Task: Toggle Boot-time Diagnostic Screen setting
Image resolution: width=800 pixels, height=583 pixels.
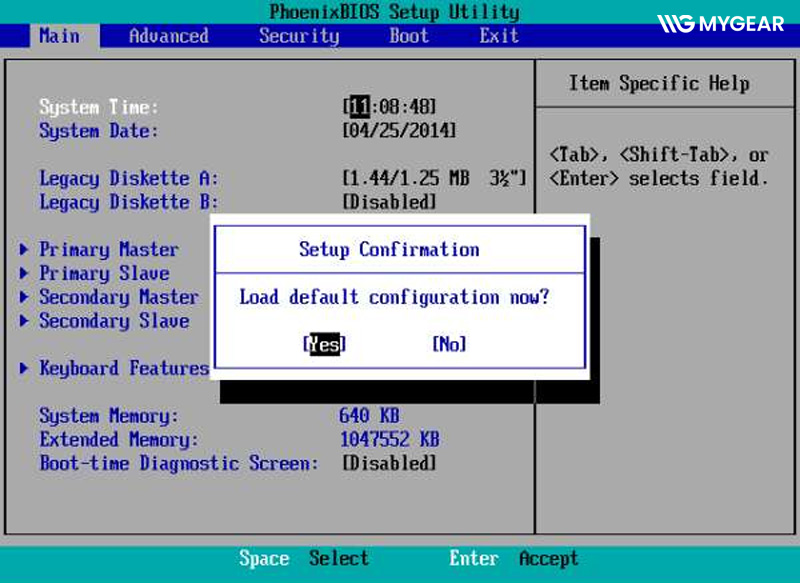Action: (389, 464)
